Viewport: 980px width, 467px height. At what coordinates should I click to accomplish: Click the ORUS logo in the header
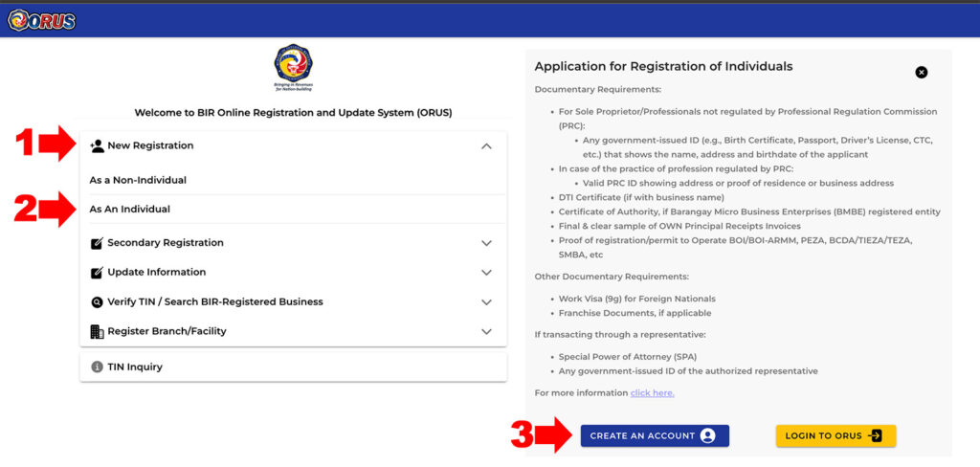click(x=41, y=21)
